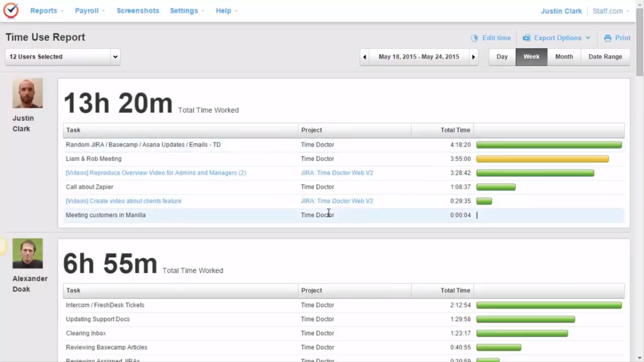Click Alexander Doak's avatar
This screenshot has height=362, width=644.
pyautogui.click(x=27, y=253)
